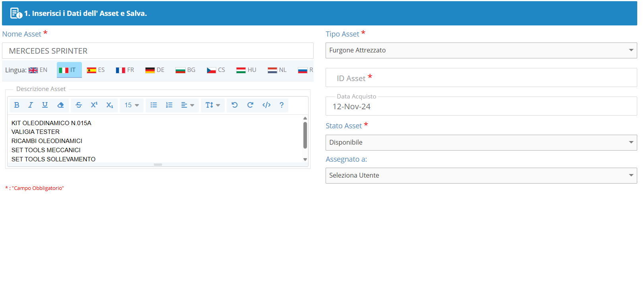Insert a numbered ordered list
Image resolution: width=644 pixels, height=298 pixels.
[169, 105]
